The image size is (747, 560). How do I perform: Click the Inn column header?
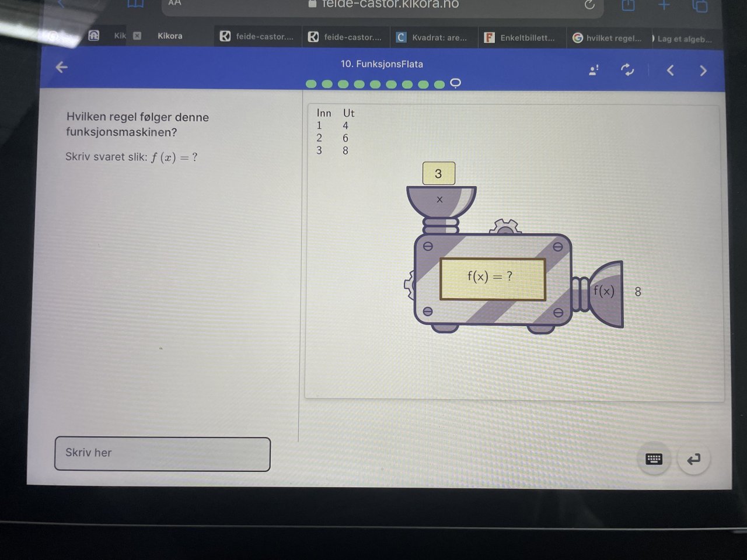click(324, 113)
